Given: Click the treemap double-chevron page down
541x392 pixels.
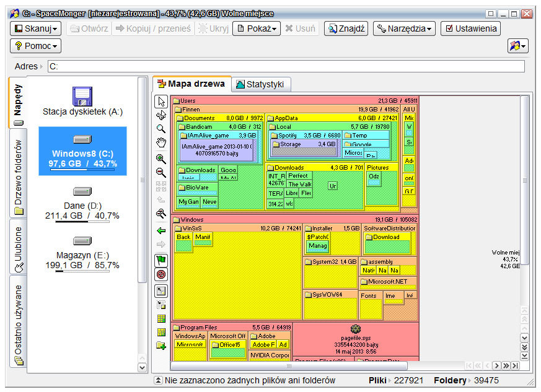Looking at the screenshot, I should pyautogui.click(x=524, y=347).
